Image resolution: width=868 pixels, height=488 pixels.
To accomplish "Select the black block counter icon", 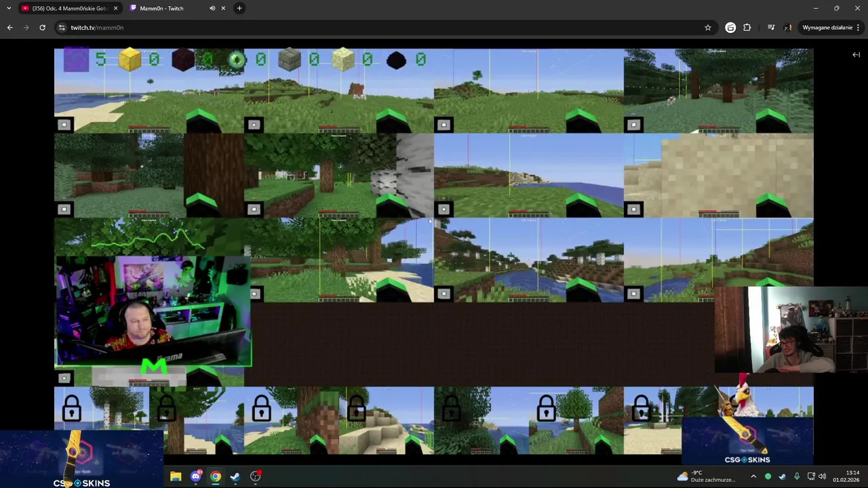I will [x=396, y=60].
